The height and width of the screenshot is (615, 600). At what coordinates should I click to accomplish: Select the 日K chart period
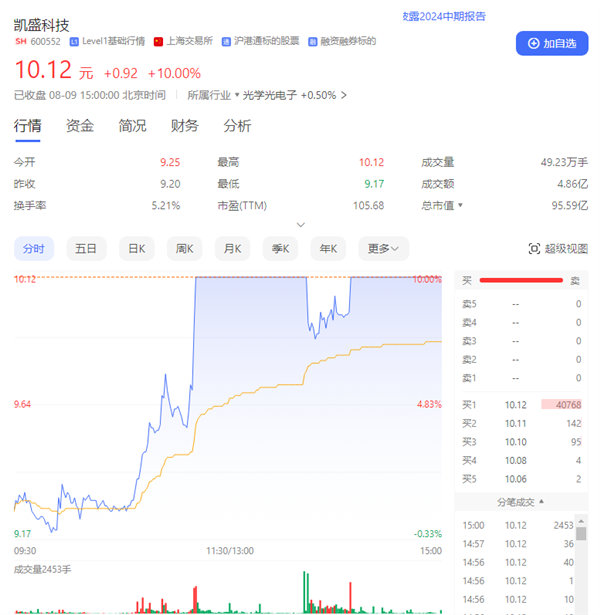click(x=136, y=249)
